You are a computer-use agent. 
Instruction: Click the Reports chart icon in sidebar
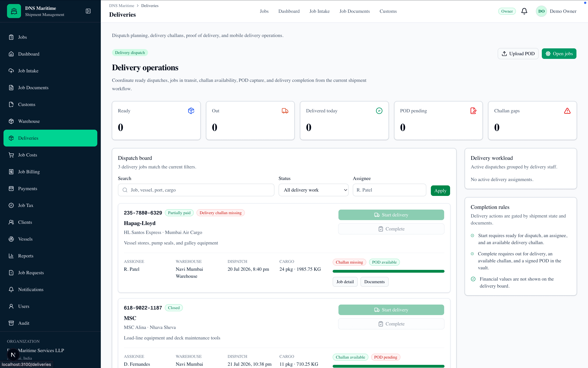(11, 256)
